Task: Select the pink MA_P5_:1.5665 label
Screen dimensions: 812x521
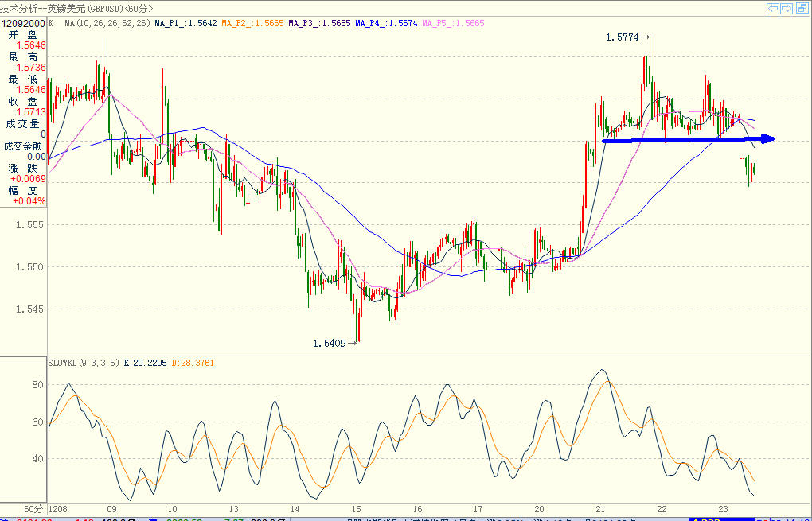Action: 453,23
